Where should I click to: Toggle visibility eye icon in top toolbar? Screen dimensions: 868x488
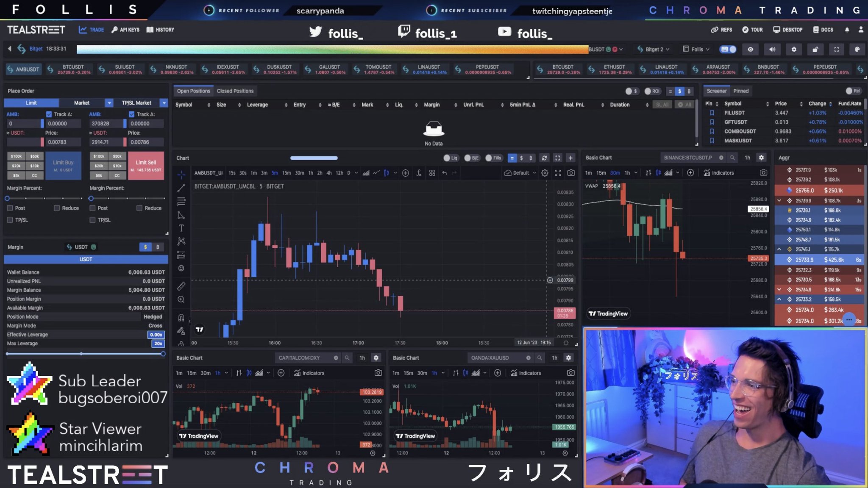point(750,50)
